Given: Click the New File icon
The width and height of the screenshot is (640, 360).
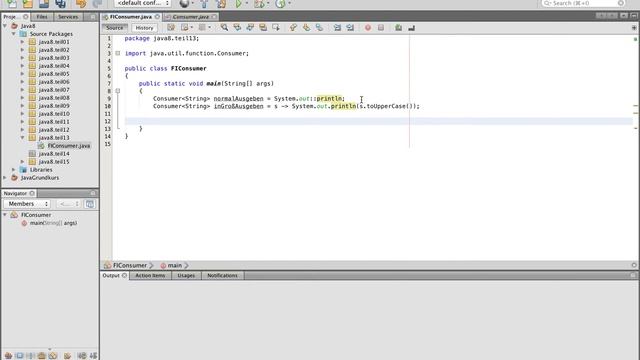Looking at the screenshot, I should click(x=11, y=3).
